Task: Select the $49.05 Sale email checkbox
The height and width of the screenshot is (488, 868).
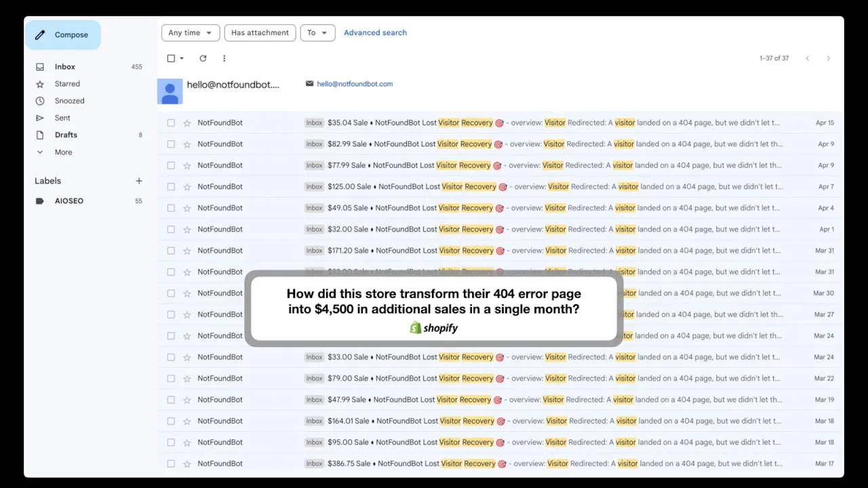Action: click(171, 208)
